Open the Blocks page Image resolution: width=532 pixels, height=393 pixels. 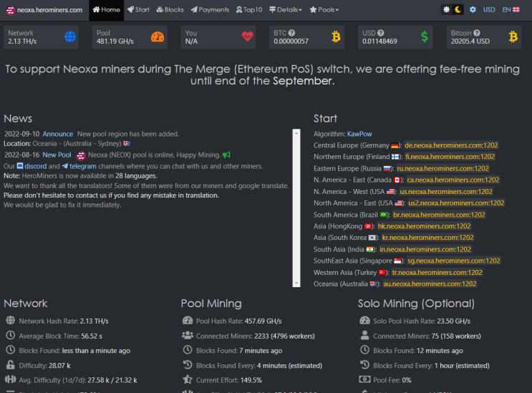coord(170,10)
